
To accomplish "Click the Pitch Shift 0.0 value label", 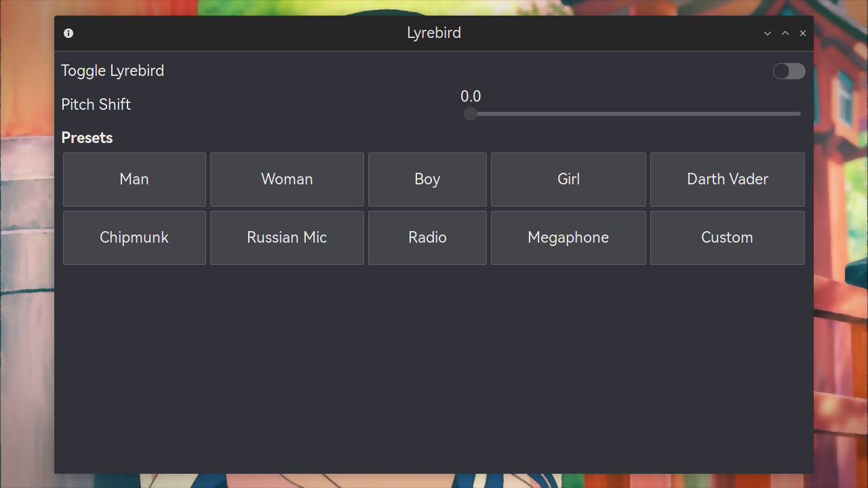I will coord(471,96).
